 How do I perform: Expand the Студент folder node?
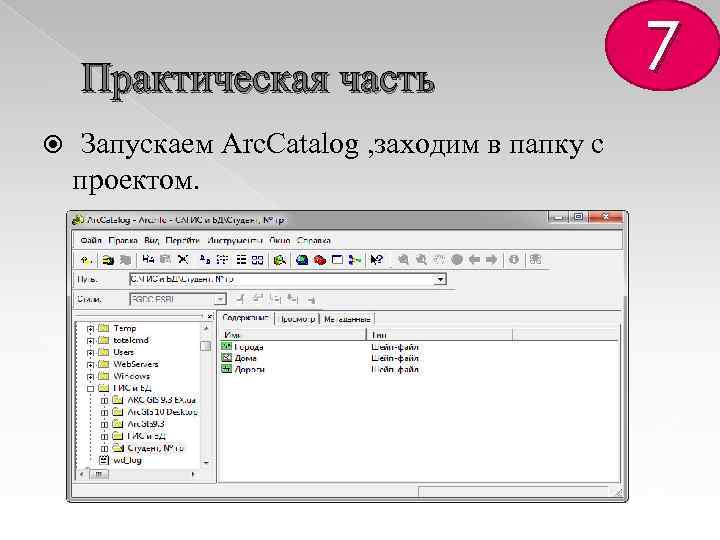104,448
